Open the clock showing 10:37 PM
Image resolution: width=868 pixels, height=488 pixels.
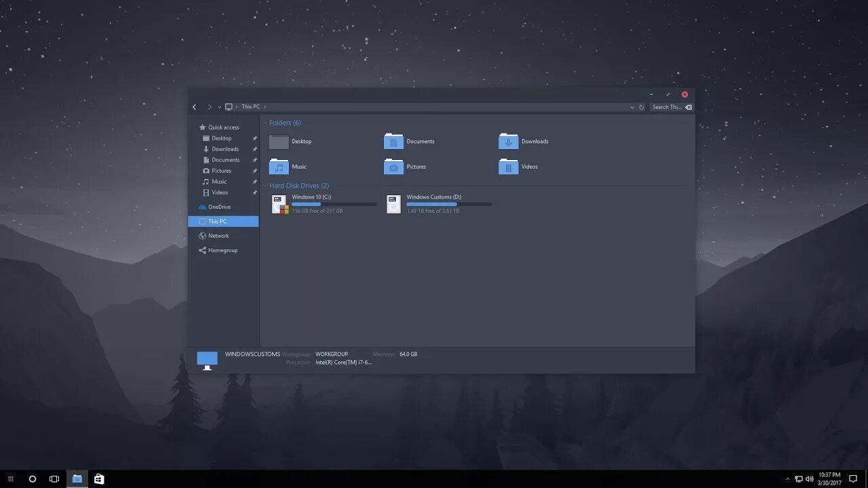pyautogui.click(x=829, y=479)
